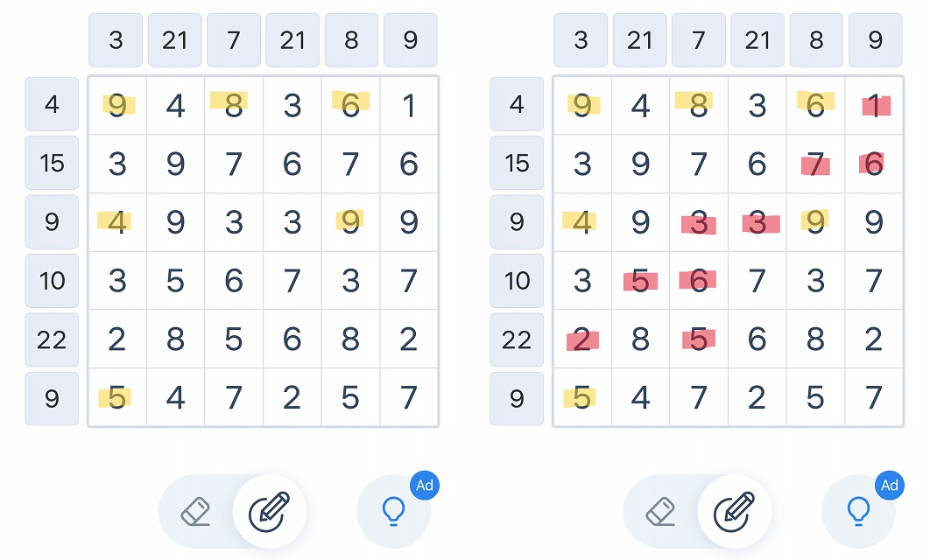The height and width of the screenshot is (560, 930).
Task: Select the pencil tool in right puzzle
Action: coord(734,511)
